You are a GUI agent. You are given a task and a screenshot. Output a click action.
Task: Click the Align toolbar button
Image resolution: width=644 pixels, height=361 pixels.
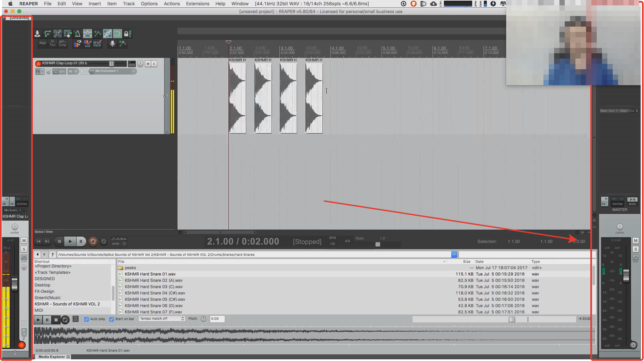(x=43, y=43)
